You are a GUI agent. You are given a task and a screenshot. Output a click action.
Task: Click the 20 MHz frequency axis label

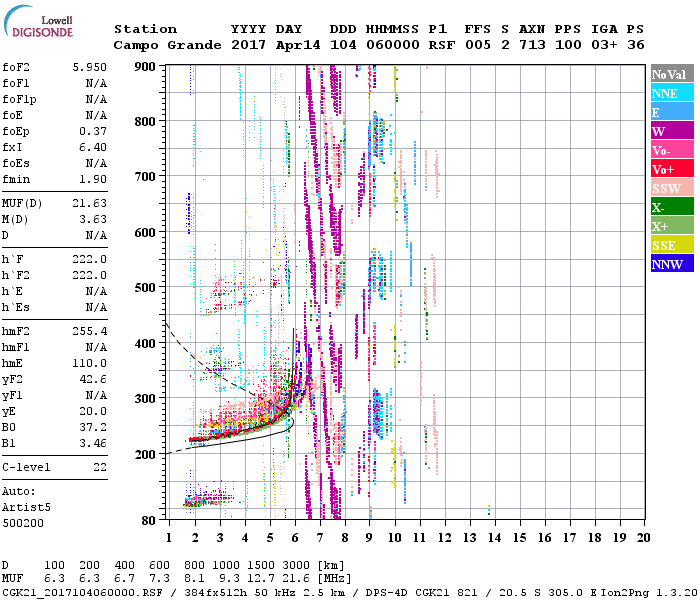pos(643,538)
